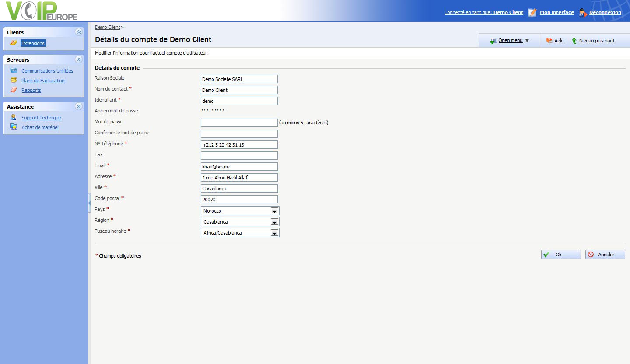The image size is (630, 364).
Task: Click the Plans de Facturation coins icon
Action: coord(14,80)
